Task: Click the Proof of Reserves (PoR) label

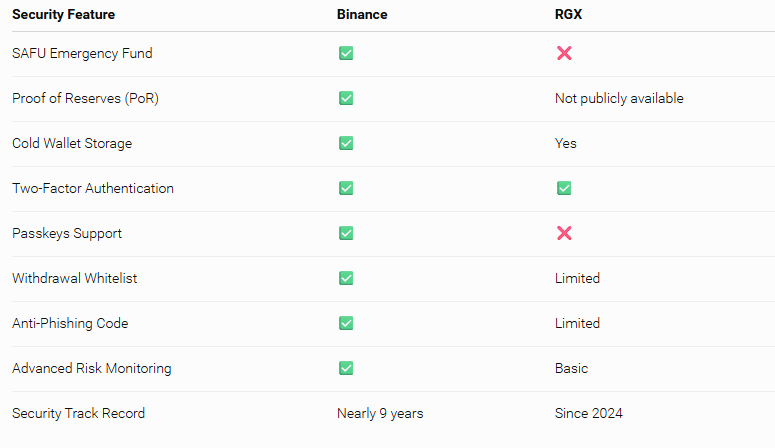Action: pos(85,98)
